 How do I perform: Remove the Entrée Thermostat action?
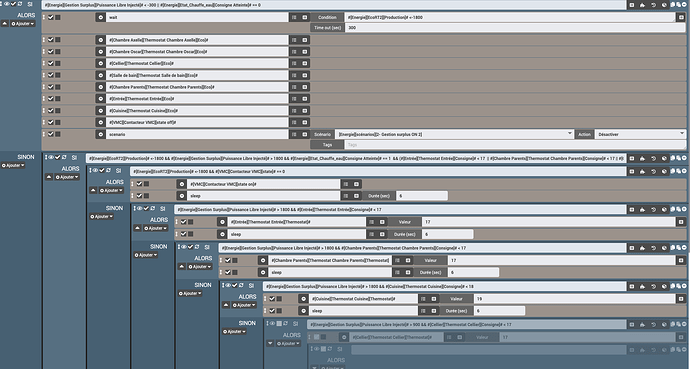pyautogui.click(x=223, y=222)
